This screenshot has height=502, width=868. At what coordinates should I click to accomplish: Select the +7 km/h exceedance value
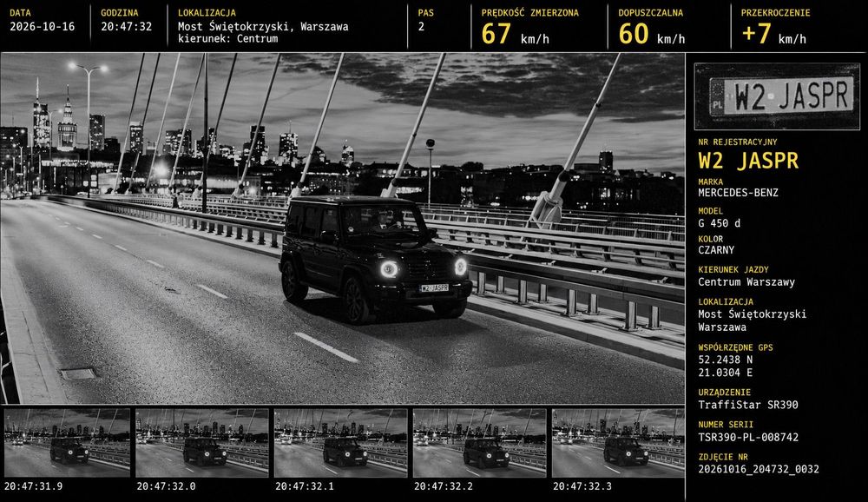coord(774,35)
